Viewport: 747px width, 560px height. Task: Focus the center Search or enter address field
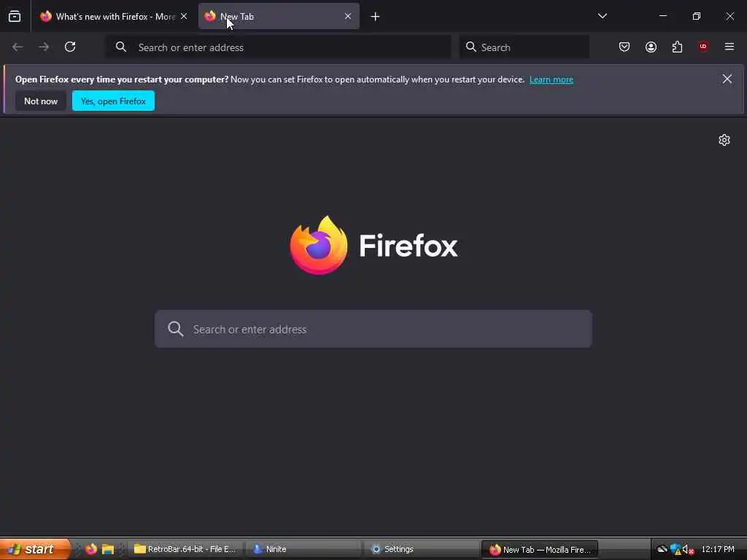pos(373,329)
